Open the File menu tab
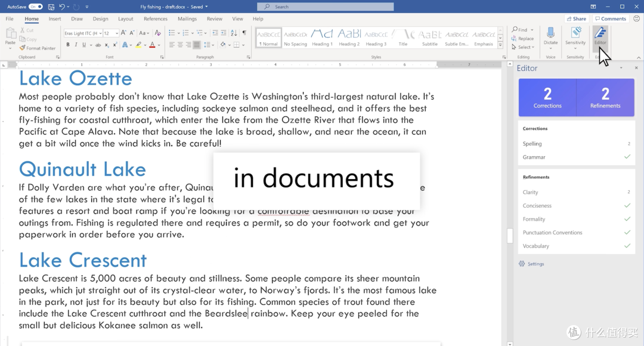644x346 pixels. click(10, 19)
